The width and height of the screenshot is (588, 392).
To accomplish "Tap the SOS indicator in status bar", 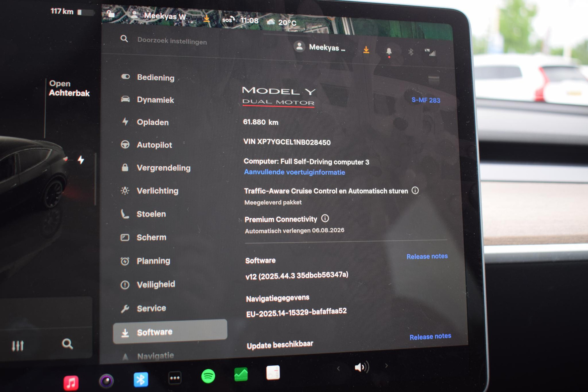I will 228,20.
